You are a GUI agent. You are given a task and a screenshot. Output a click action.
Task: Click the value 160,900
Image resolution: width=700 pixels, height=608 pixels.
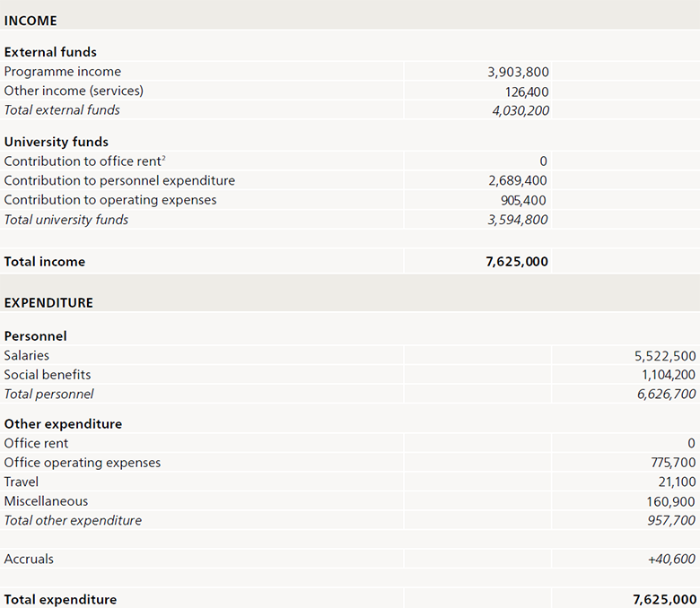point(670,502)
